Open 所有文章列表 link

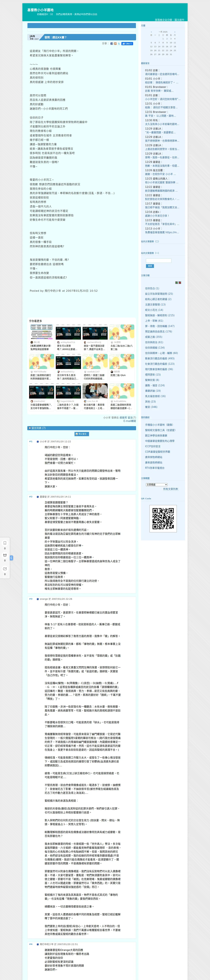(171, 489)
